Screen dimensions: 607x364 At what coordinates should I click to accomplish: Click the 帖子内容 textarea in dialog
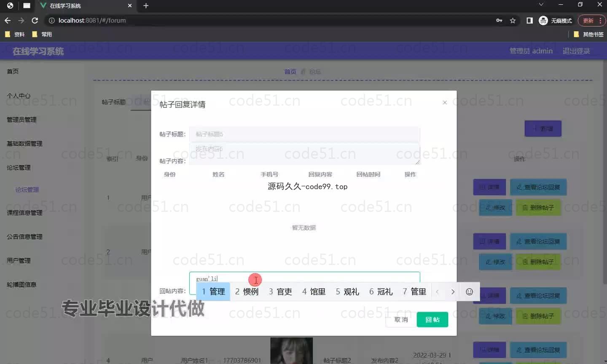click(304, 154)
